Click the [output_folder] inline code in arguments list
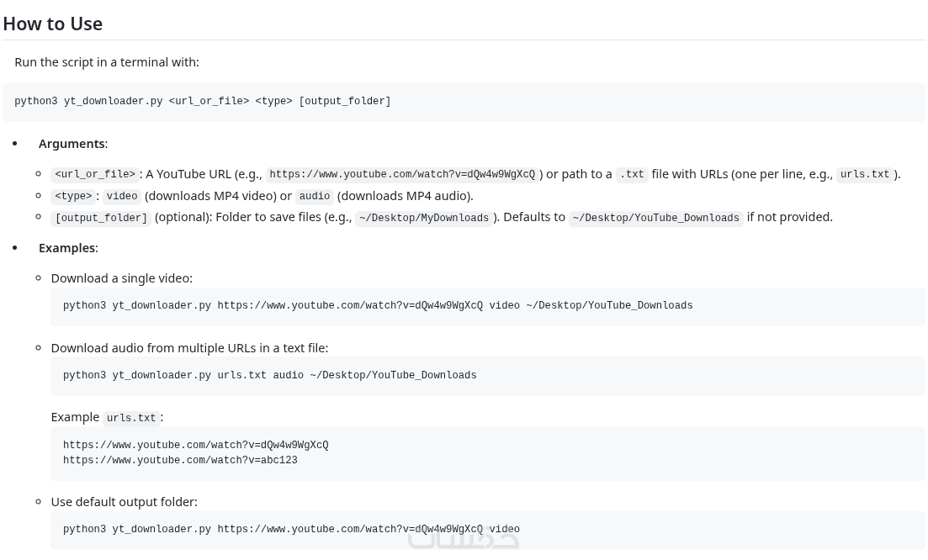Image resolution: width=928 pixels, height=560 pixels. (101, 219)
